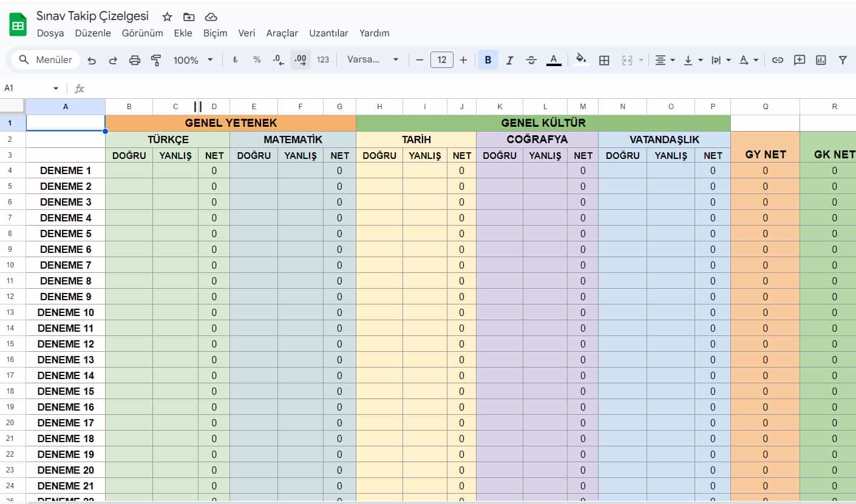Toggle strikethrough formatting button

[x=531, y=60]
